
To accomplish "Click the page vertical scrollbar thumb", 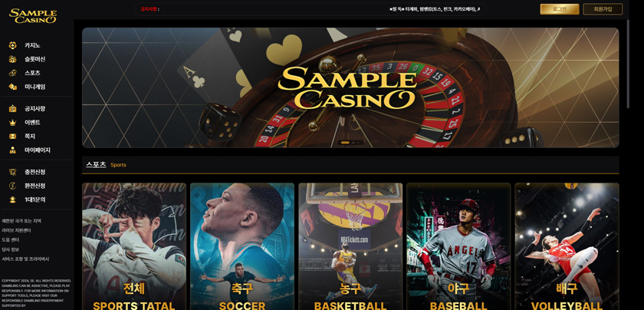I will (628, 64).
